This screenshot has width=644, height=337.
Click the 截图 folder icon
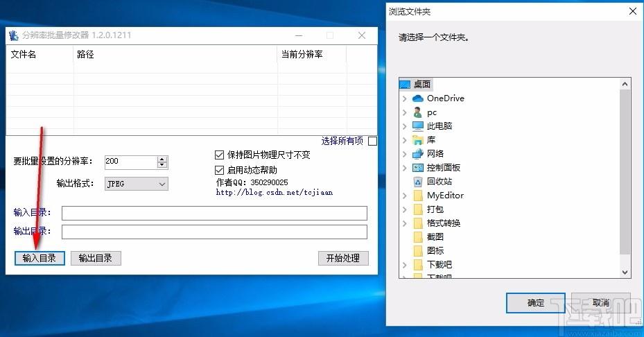418,236
